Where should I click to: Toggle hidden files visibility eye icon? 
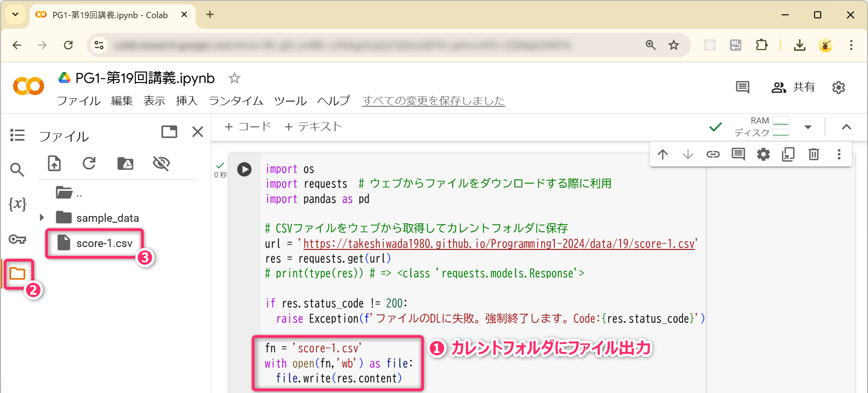(161, 164)
